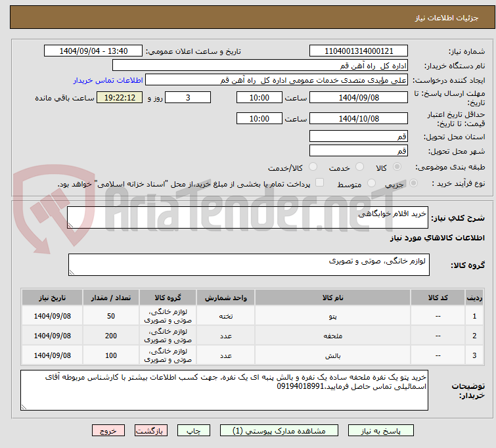Click the تخته unit cell

pyautogui.click(x=225, y=316)
